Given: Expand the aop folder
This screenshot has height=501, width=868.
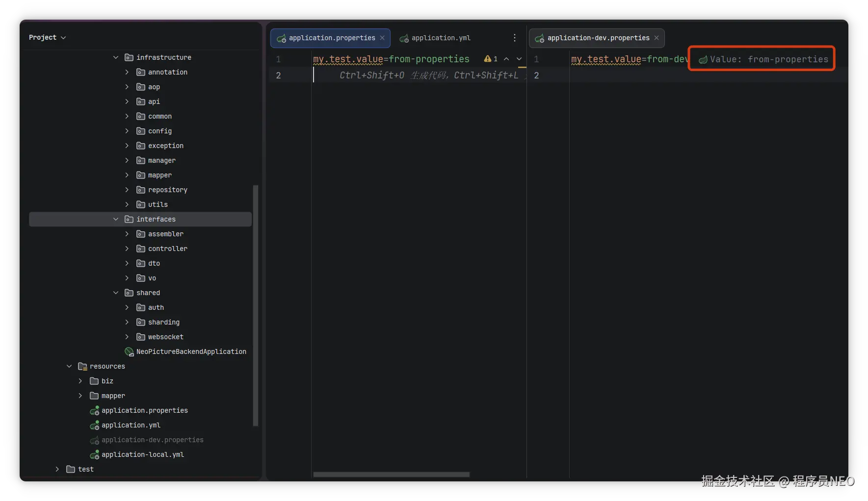Looking at the screenshot, I should click(127, 87).
